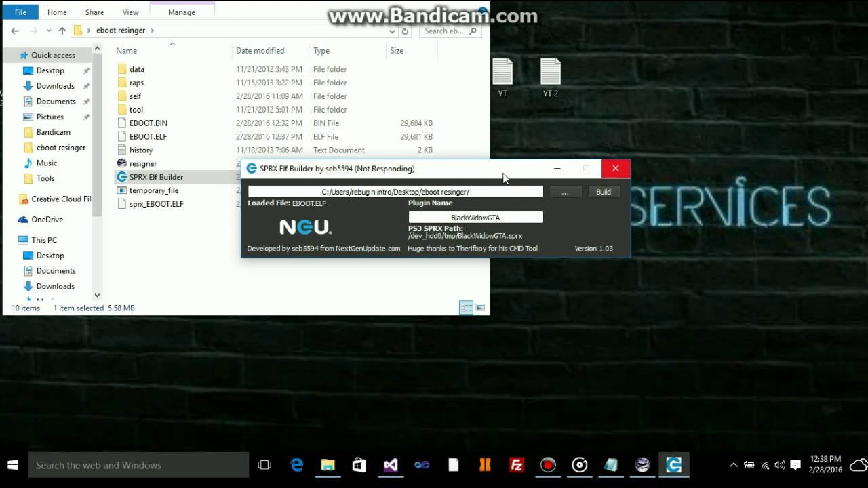Select SPRX Elf Builder in file list

tap(156, 177)
